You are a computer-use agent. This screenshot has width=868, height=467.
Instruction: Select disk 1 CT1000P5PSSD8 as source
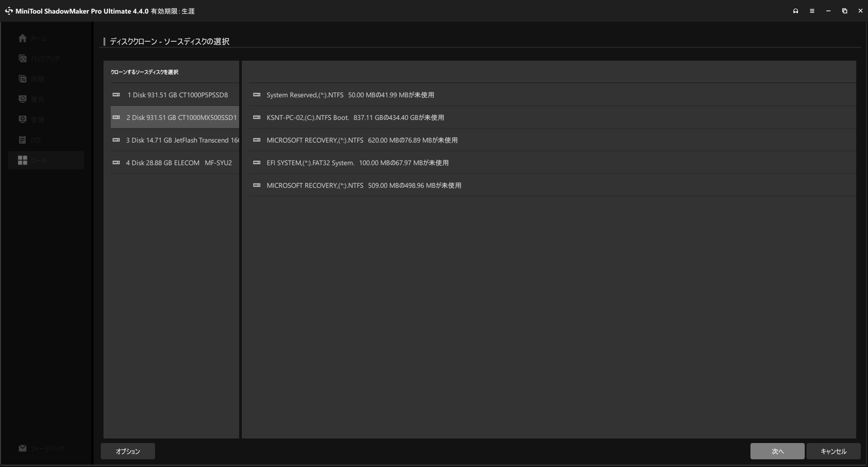175,95
